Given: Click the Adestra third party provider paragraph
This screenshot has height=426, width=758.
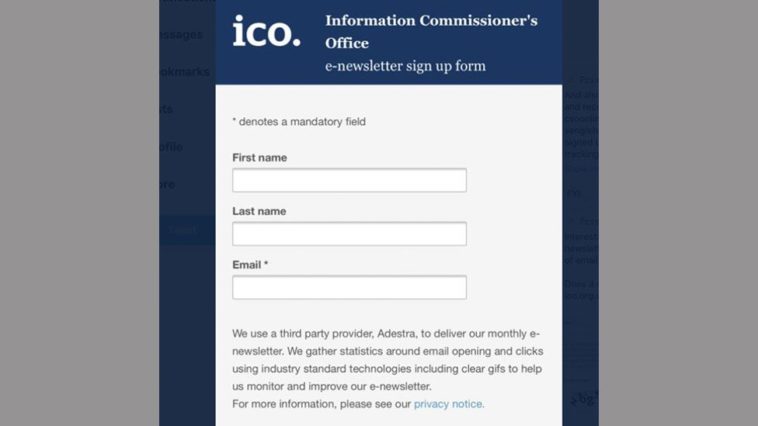Looking at the screenshot, I should click(x=386, y=359).
